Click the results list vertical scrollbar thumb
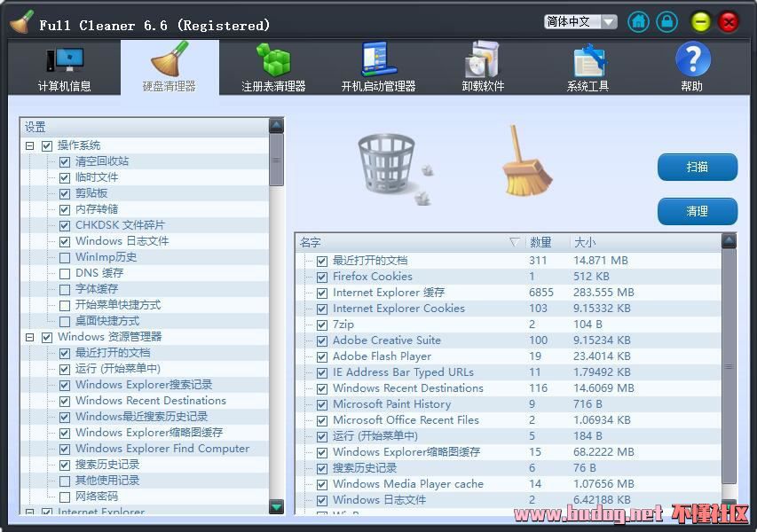This screenshot has width=757, height=532. pos(729,365)
